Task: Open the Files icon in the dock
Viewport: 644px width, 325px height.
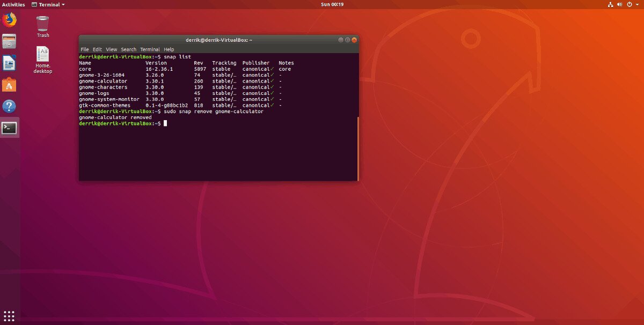Action: coord(9,41)
